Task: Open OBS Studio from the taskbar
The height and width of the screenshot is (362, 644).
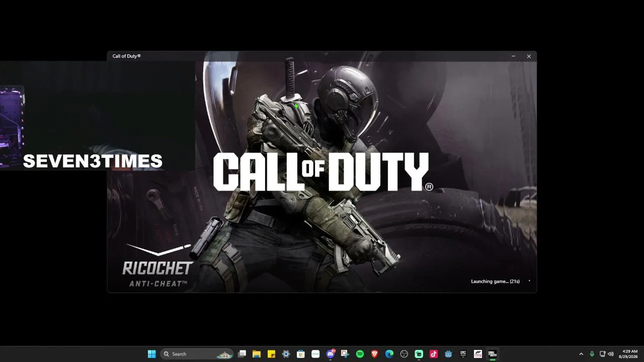Action: (404, 354)
